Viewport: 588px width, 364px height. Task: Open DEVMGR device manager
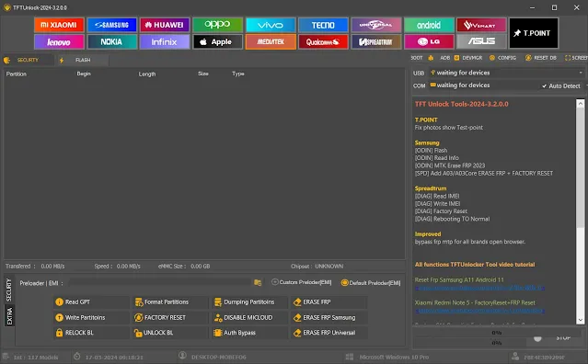pos(468,58)
